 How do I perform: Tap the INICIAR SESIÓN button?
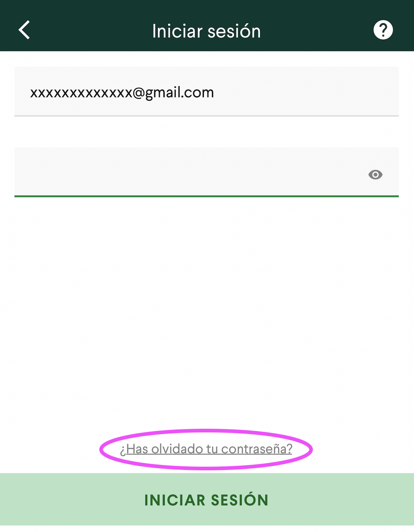(x=207, y=500)
